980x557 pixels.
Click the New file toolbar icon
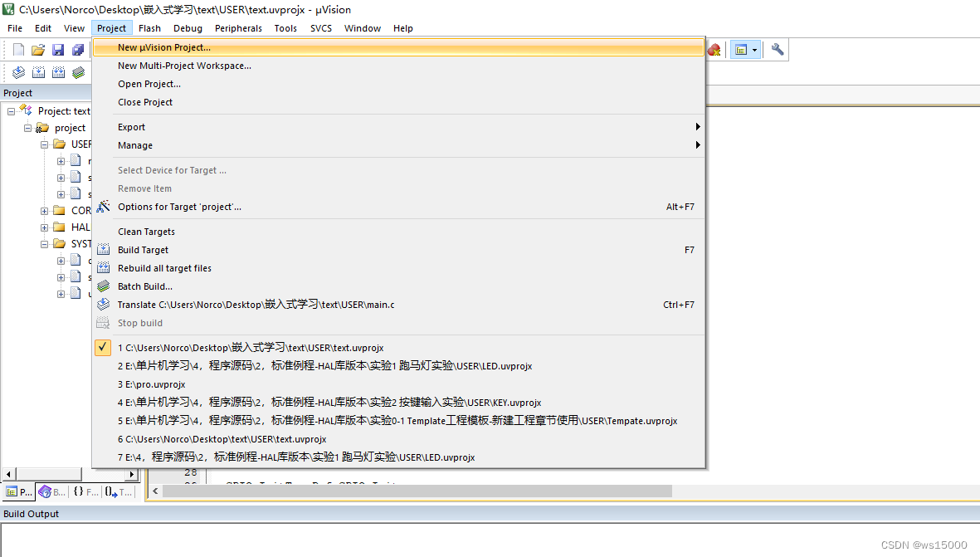19,49
